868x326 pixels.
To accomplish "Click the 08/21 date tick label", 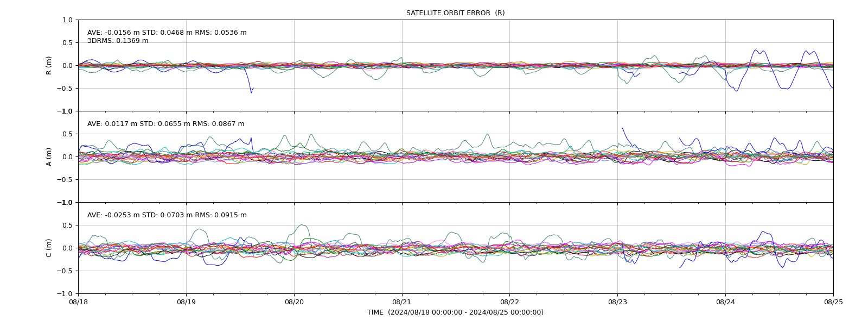I will pos(402,302).
